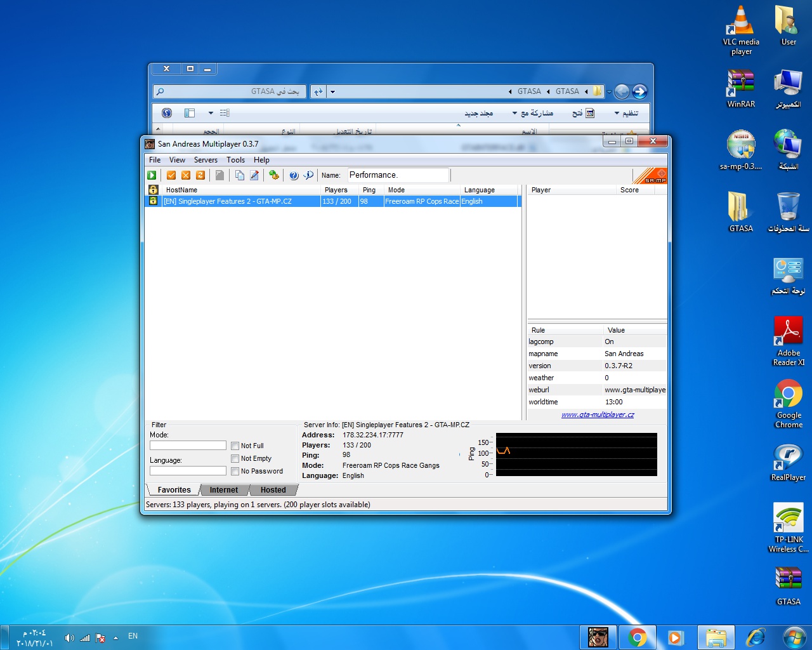Click the EN language indicator
Image resolution: width=812 pixels, height=650 pixels.
(133, 636)
